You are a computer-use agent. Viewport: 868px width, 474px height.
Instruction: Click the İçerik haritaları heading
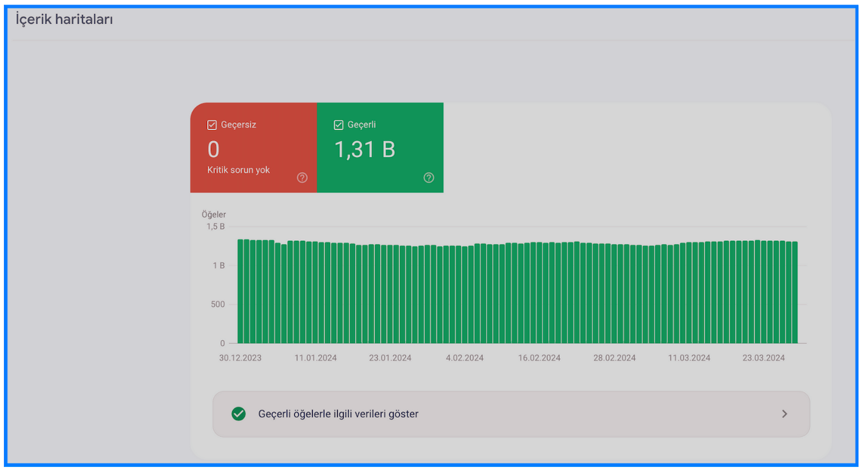click(x=64, y=19)
